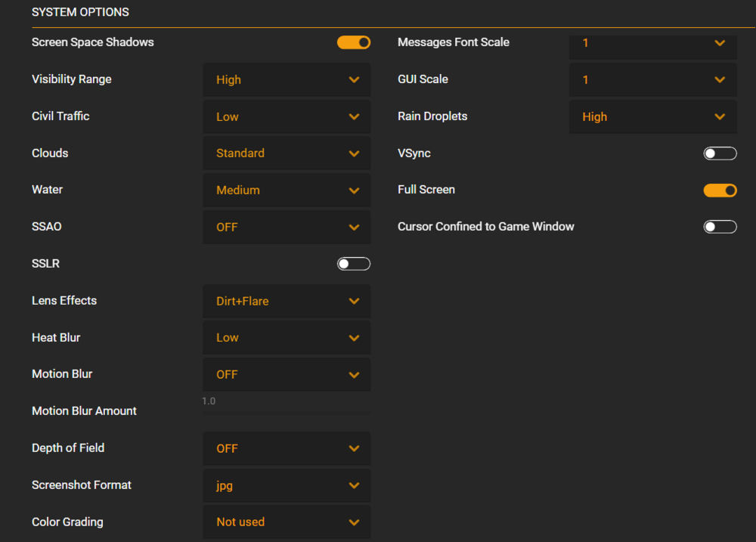The height and width of the screenshot is (542, 756).
Task: Turn on VSync switch
Action: point(720,153)
